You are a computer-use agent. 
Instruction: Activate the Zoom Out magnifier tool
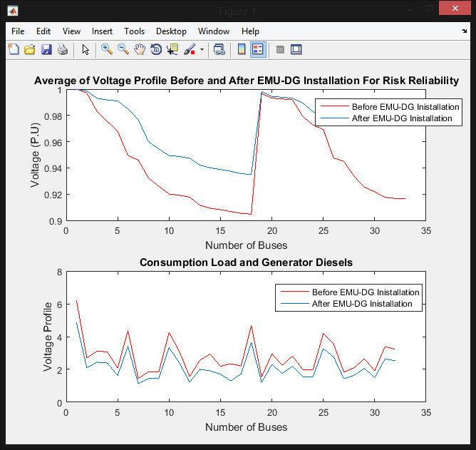click(x=123, y=49)
